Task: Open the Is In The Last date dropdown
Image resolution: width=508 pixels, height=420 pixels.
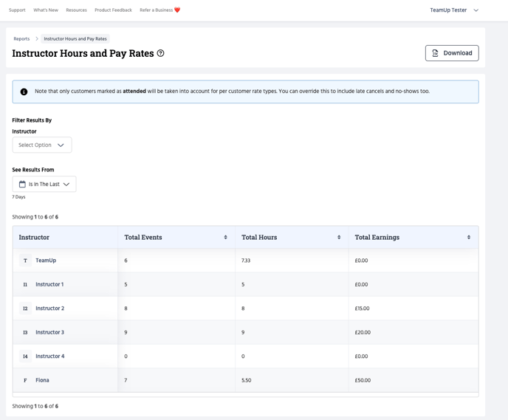Action: pyautogui.click(x=44, y=185)
